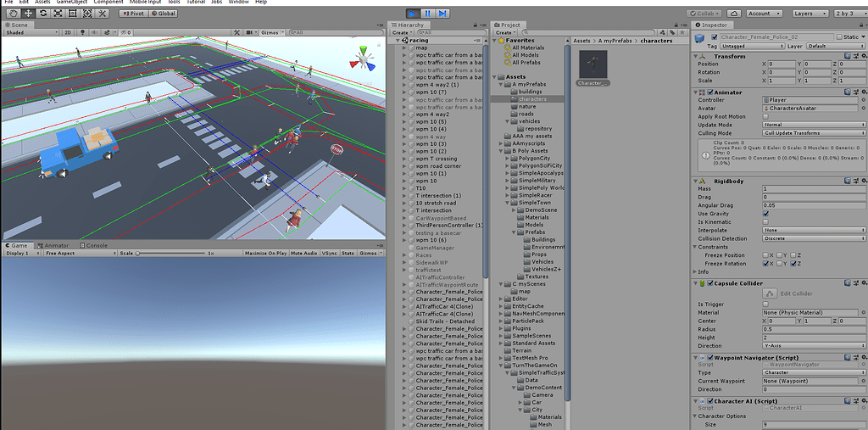Open the GameObject menu
The image size is (868, 430).
(x=71, y=3)
